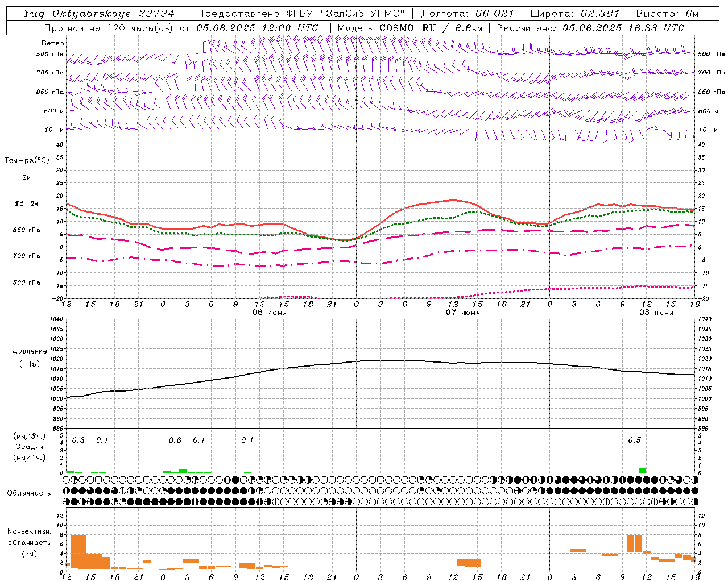
Task: Click the left 10 м wind level label
Action: click(x=54, y=130)
